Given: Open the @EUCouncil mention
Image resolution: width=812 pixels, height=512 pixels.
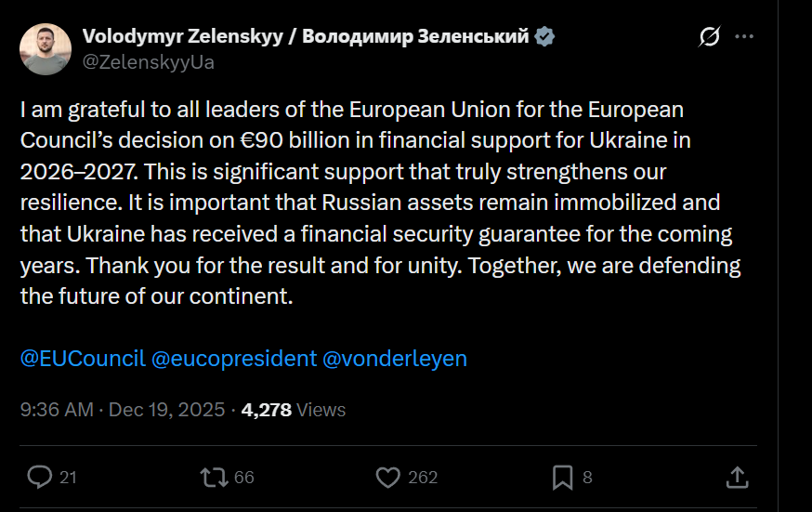Looking at the screenshot, I should [x=83, y=359].
